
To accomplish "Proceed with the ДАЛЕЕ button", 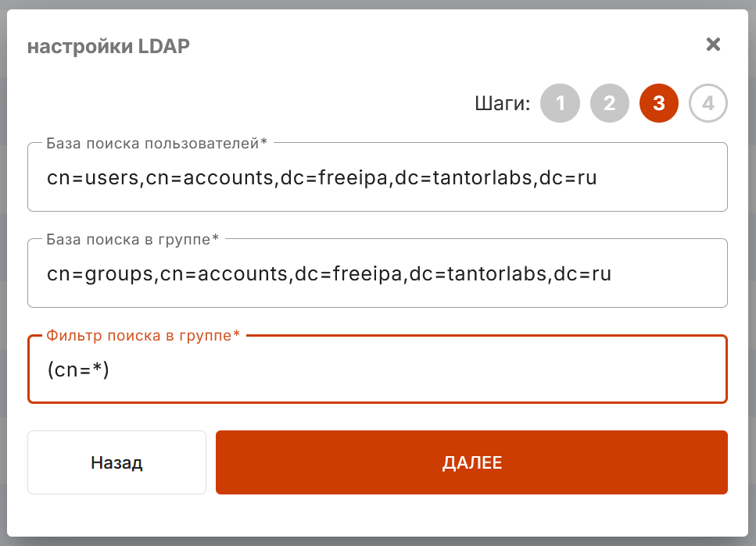I will (x=471, y=462).
